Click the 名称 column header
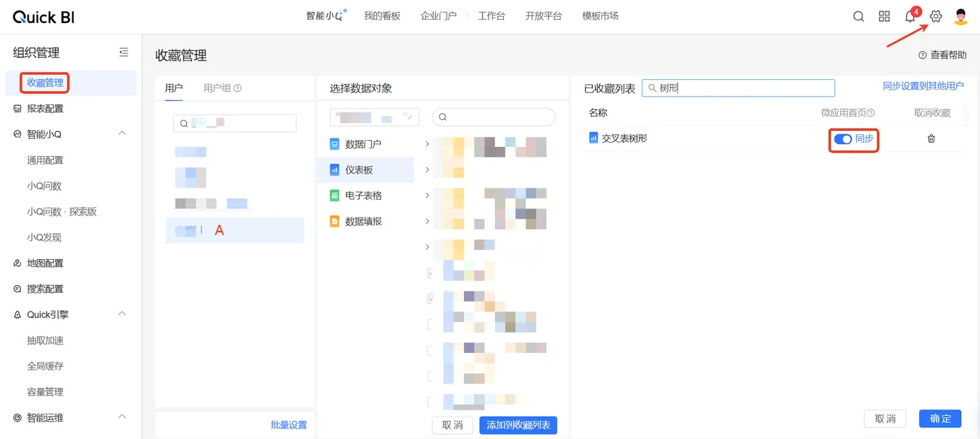The height and width of the screenshot is (439, 980). pos(598,113)
